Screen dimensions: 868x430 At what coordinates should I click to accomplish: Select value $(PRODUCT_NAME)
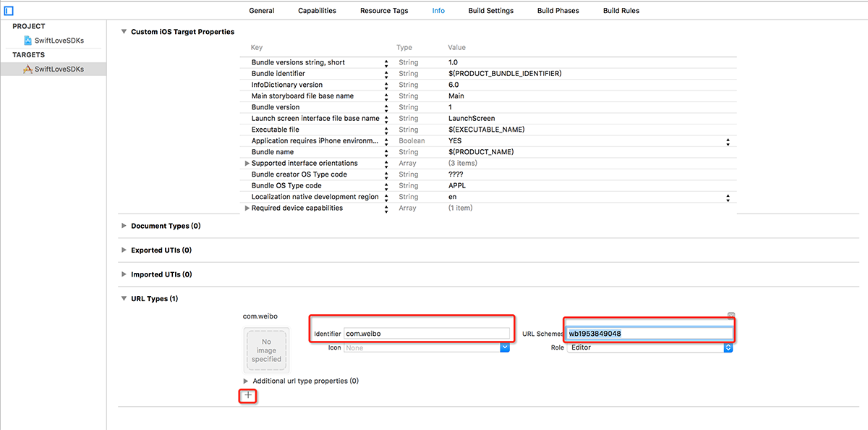coord(481,152)
